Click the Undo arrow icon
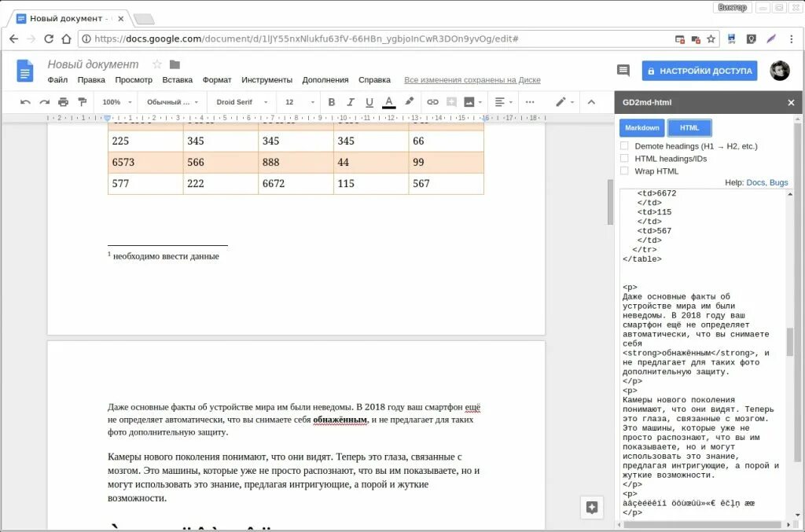Screen dimensions: 805x532 [x=25, y=102]
